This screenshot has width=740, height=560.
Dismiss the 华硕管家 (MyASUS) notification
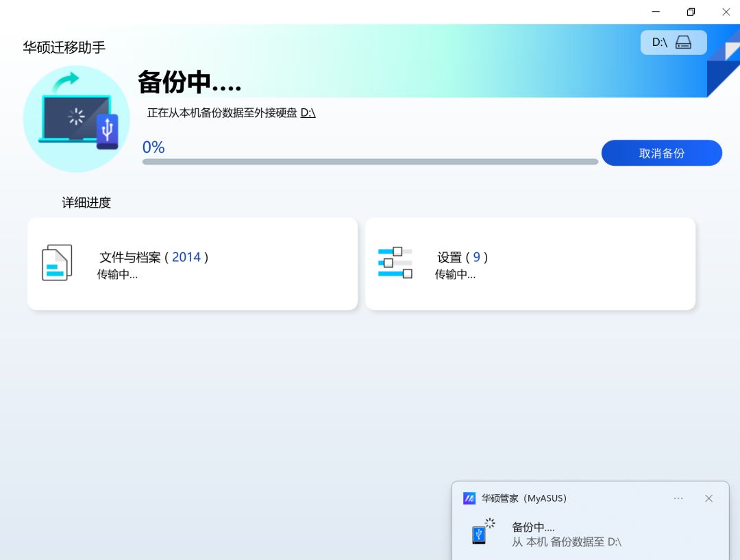tap(708, 498)
